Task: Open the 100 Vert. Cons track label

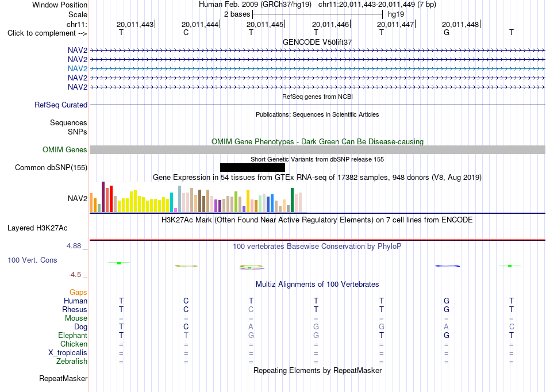Action: 32,260
